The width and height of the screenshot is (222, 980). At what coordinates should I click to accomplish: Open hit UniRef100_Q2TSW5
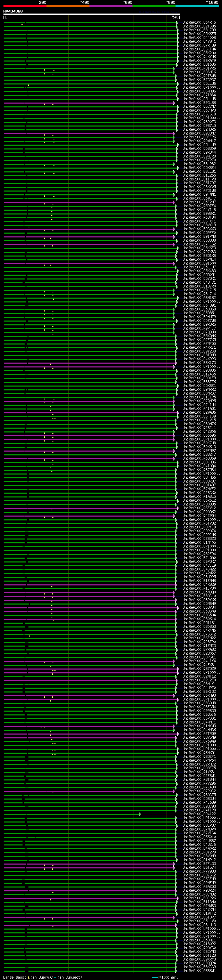(x=199, y=26)
